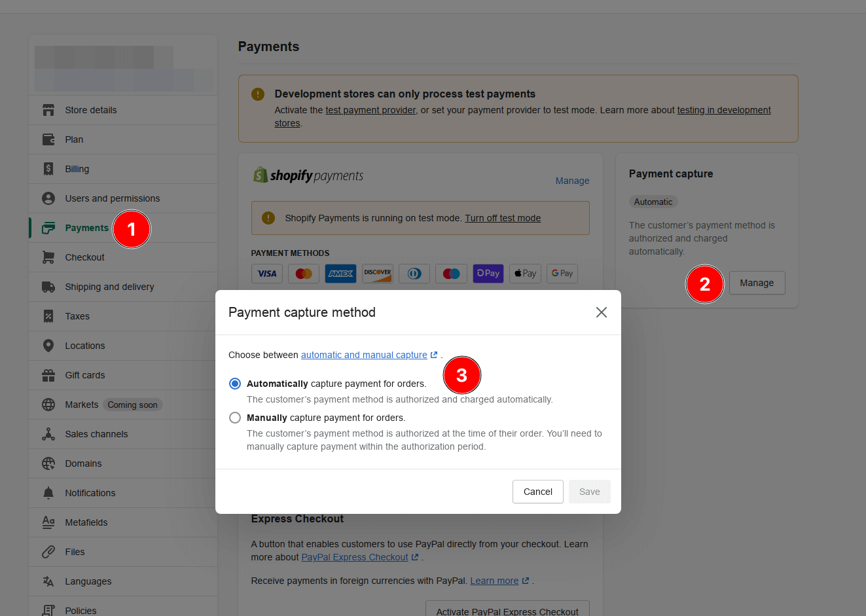Open Taxes settings
Viewport: 866px width, 616px height.
[123, 316]
